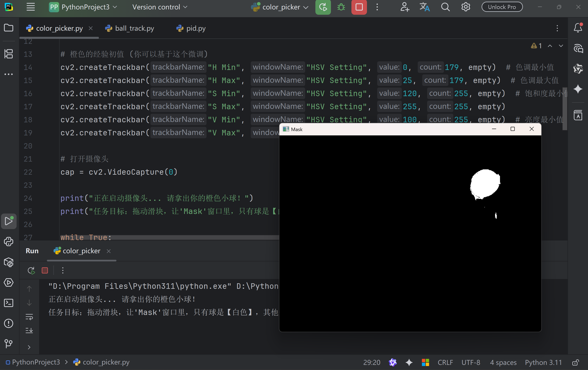
Task: Click the Unlock Pro button
Action: point(502,7)
